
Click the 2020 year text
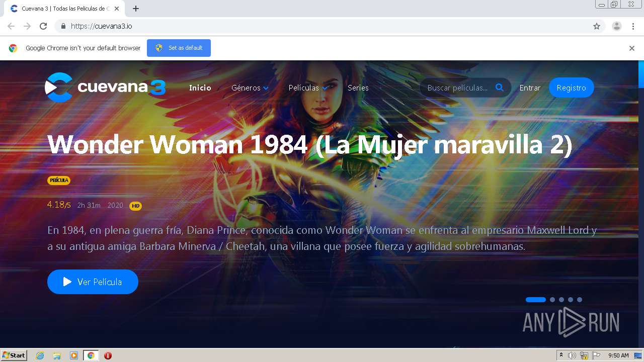pyautogui.click(x=115, y=205)
